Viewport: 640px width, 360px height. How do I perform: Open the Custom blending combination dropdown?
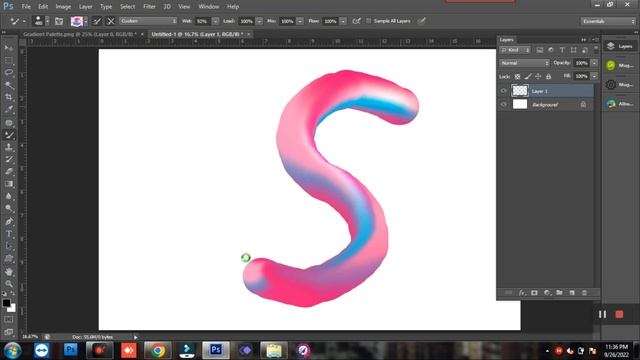(148, 21)
